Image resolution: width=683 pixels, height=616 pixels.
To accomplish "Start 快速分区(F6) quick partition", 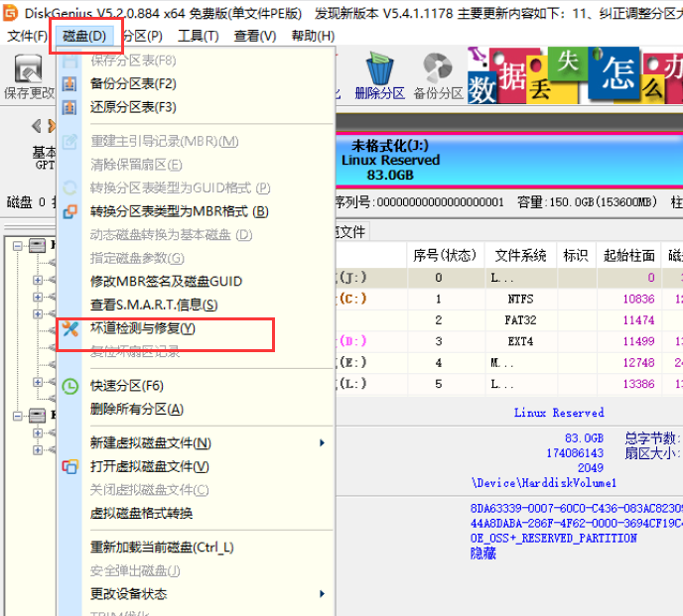I will click(127, 386).
